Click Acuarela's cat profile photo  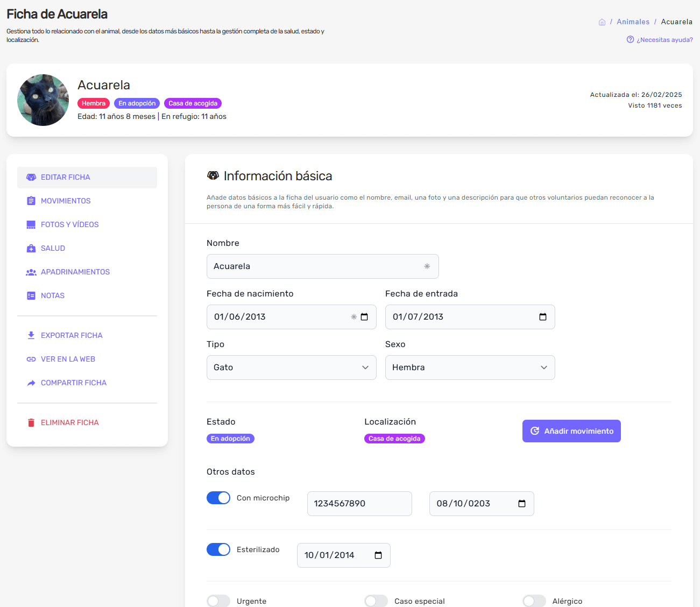point(43,100)
